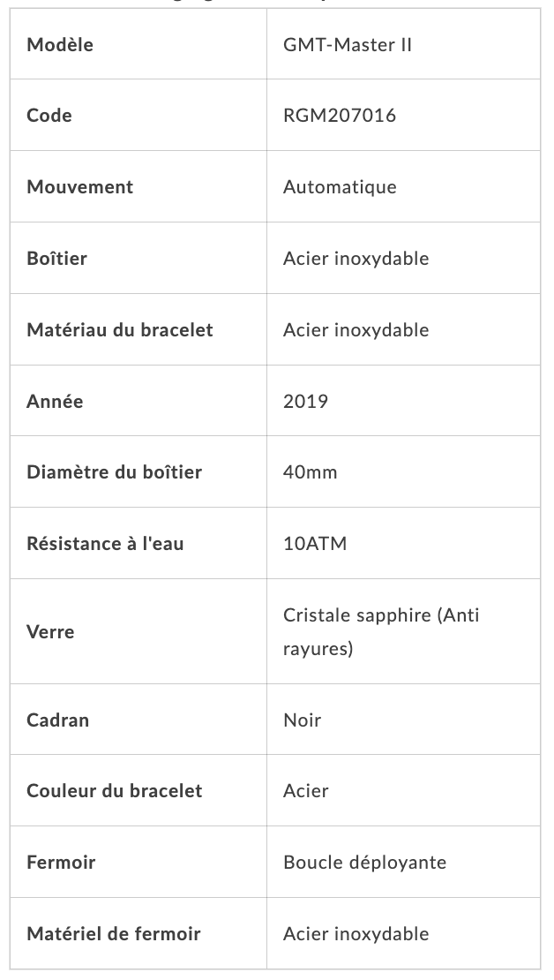Click the Matériau du bracelet label
554x980 pixels.
pos(120,329)
